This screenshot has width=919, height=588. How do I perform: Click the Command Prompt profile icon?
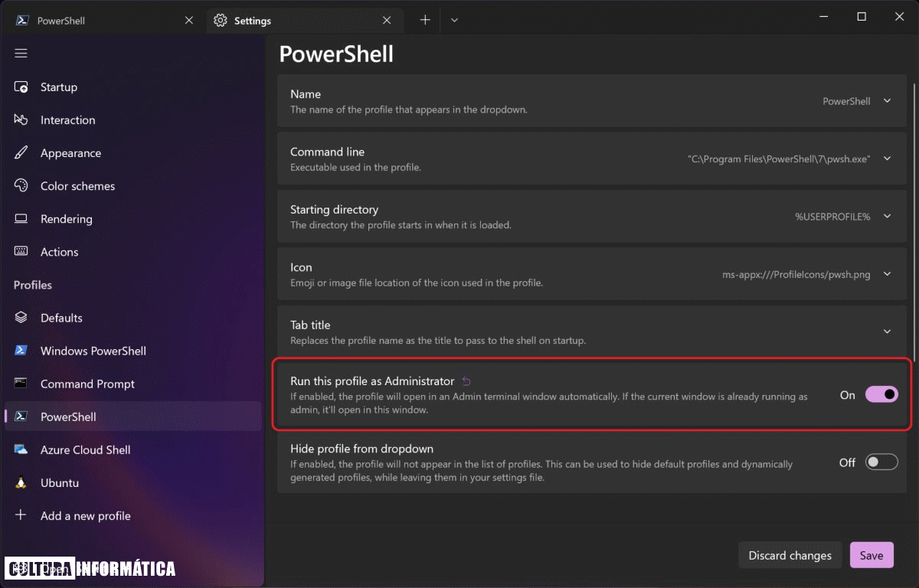tap(21, 384)
